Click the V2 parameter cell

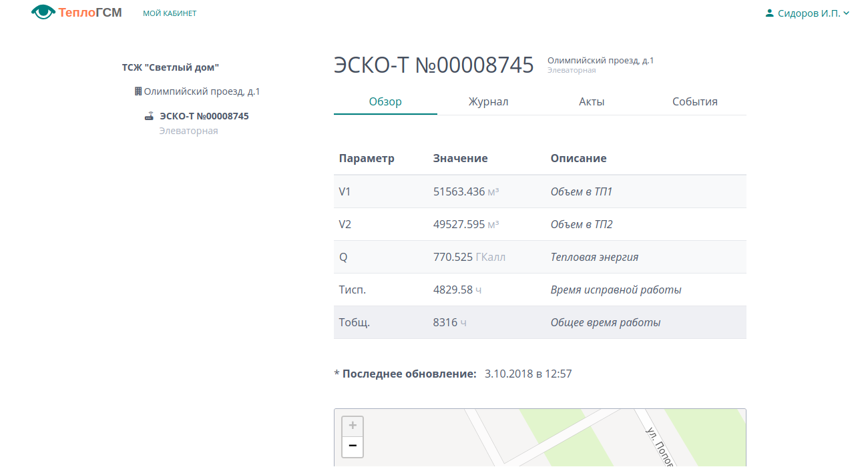345,224
